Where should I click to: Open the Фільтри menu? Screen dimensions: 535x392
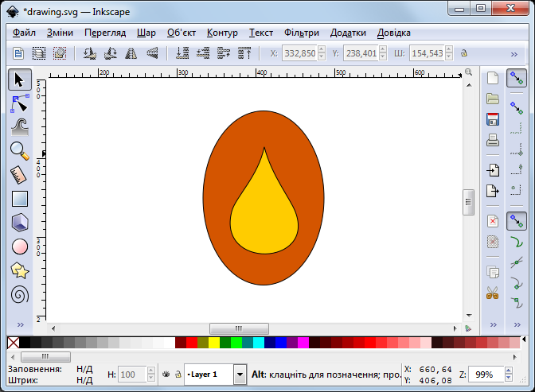tap(300, 33)
